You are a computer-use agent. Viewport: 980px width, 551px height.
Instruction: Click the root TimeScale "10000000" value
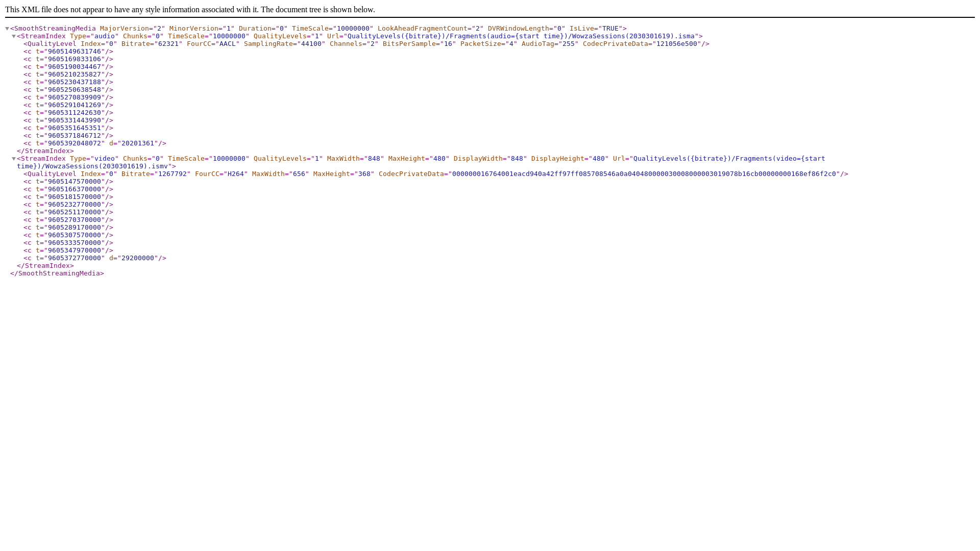[353, 29]
